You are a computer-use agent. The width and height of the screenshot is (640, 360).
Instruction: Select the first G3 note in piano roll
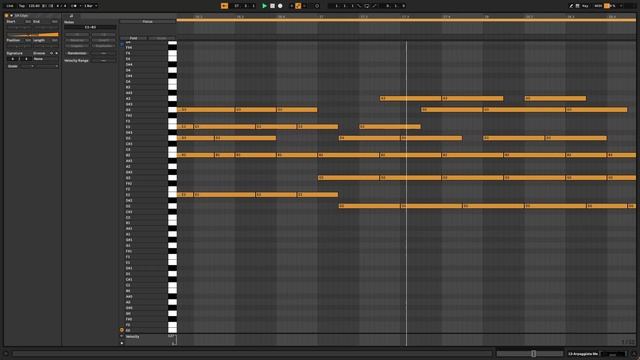tap(206, 110)
